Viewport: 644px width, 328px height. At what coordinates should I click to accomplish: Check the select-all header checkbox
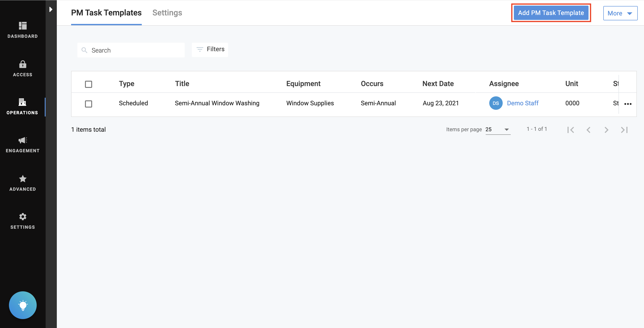tap(89, 84)
